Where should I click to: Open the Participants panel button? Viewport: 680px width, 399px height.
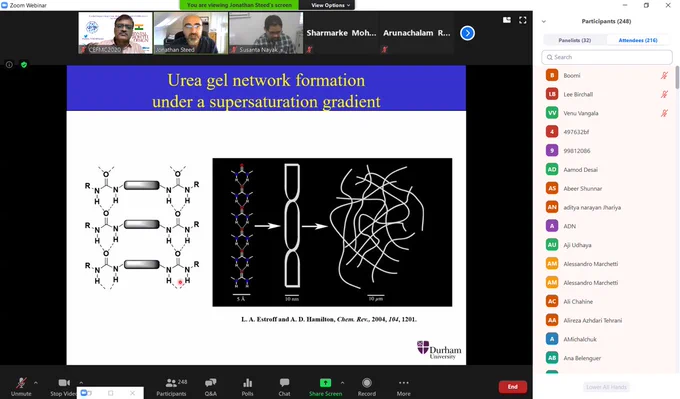[171, 387]
